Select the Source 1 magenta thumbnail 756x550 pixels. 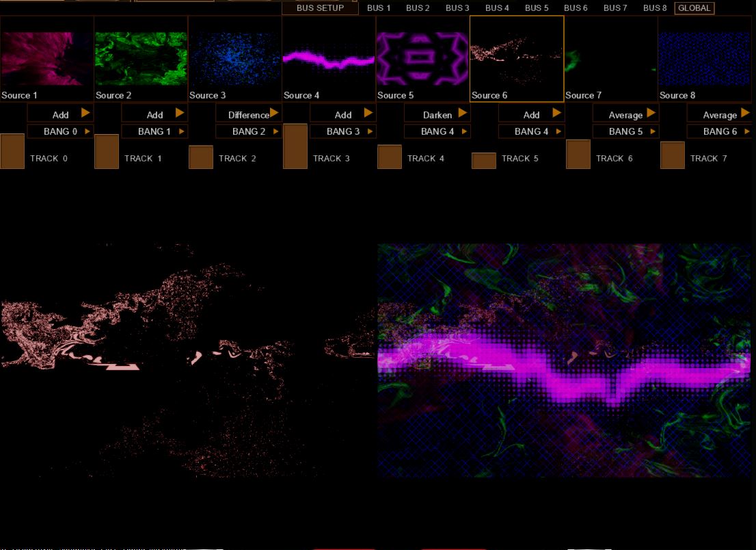tap(46, 59)
